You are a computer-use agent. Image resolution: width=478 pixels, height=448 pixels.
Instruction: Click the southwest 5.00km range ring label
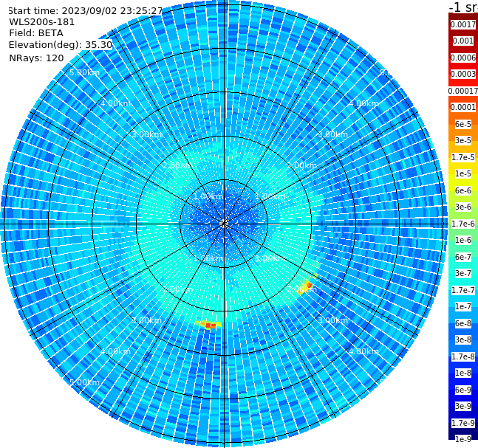(x=84, y=382)
